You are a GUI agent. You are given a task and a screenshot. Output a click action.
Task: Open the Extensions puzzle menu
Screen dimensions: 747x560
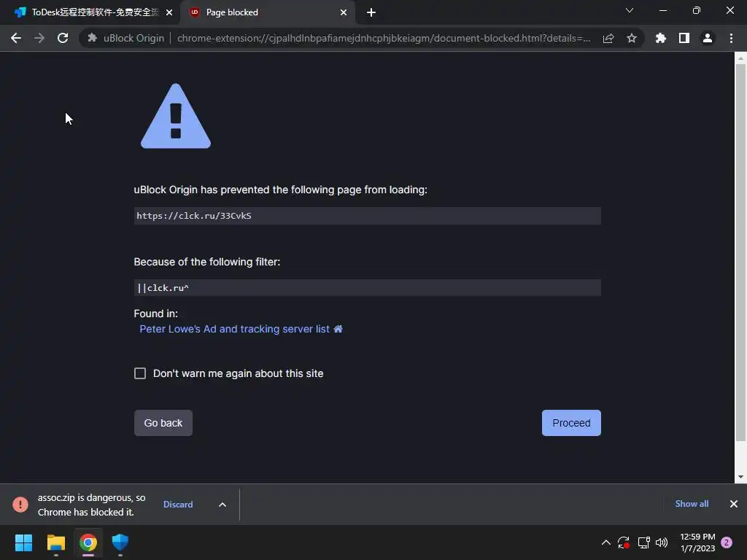(661, 38)
